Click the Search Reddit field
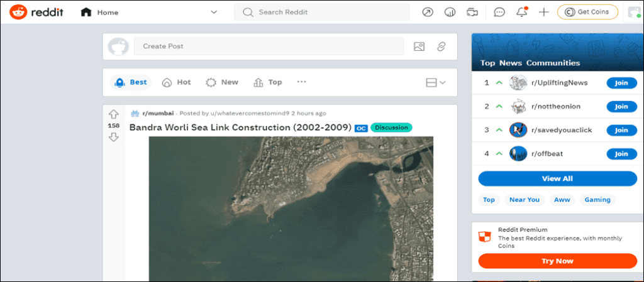 click(x=321, y=12)
